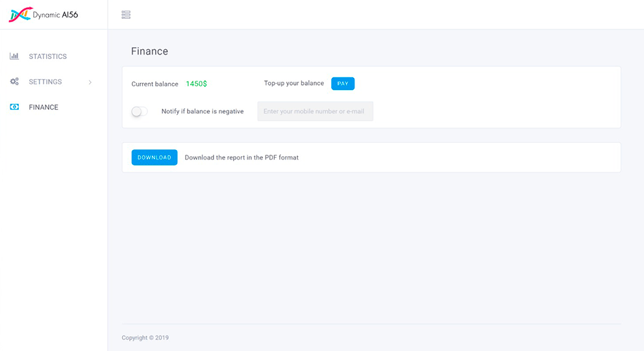The image size is (644, 351).
Task: Click the gears icon beside Settings
Action: click(14, 82)
